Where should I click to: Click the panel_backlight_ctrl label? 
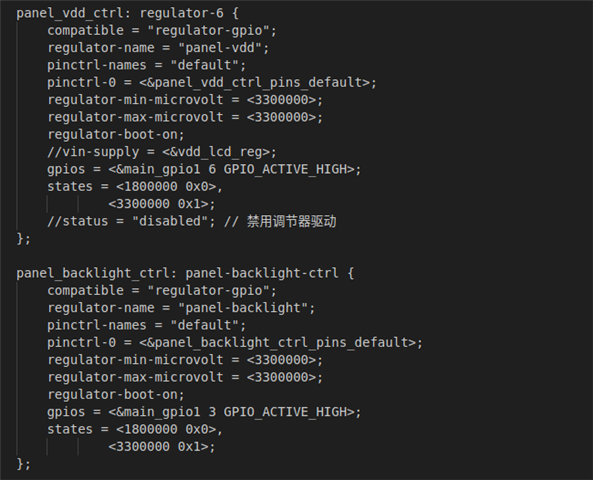(x=93, y=273)
